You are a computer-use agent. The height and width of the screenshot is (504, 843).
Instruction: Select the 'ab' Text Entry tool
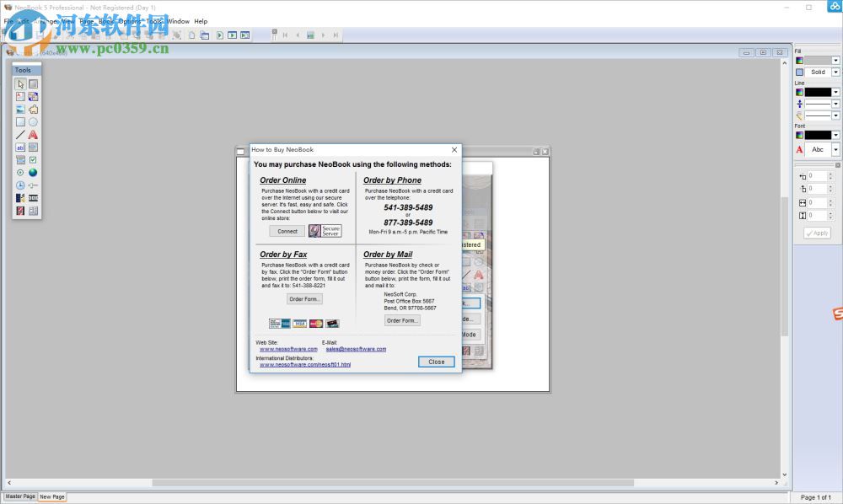tap(20, 147)
